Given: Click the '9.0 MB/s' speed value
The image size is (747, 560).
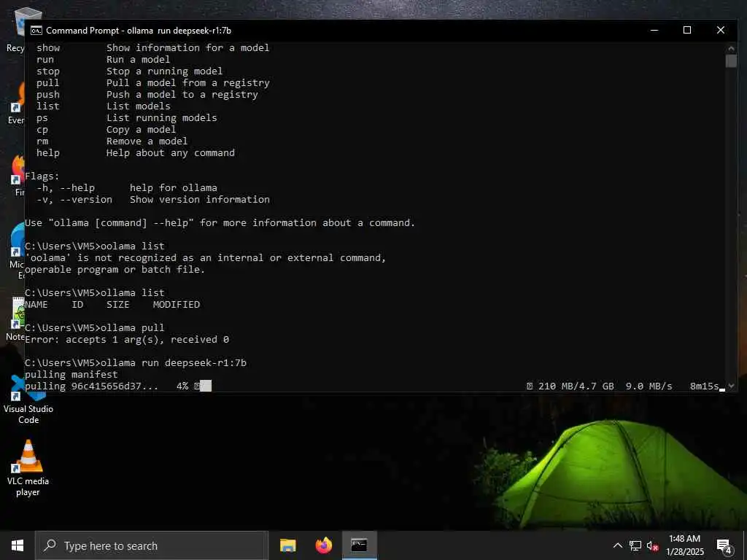Looking at the screenshot, I should [x=649, y=386].
